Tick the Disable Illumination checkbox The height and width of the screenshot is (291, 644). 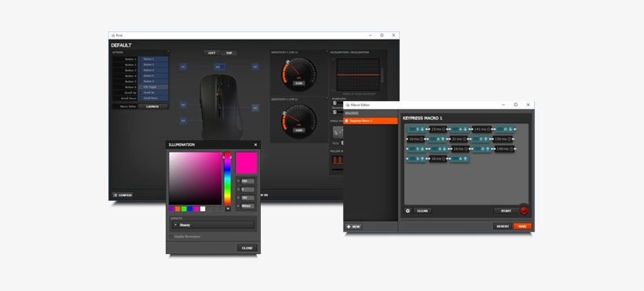[x=171, y=236]
